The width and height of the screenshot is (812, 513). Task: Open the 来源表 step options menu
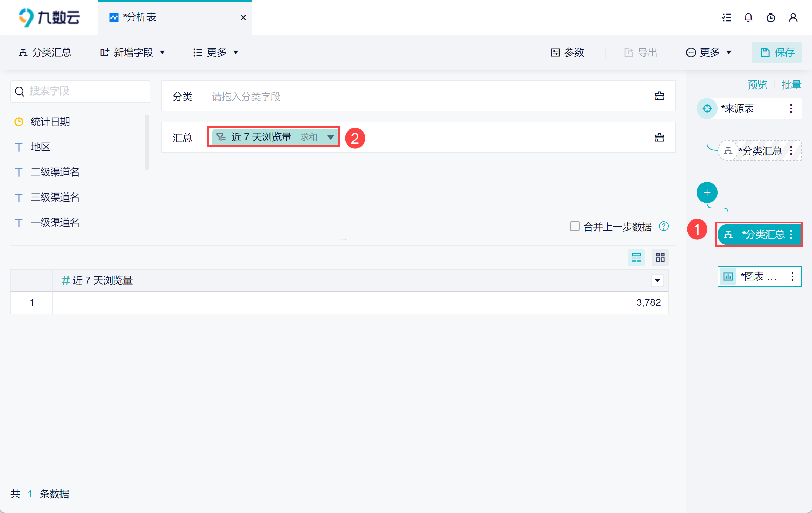click(x=791, y=108)
